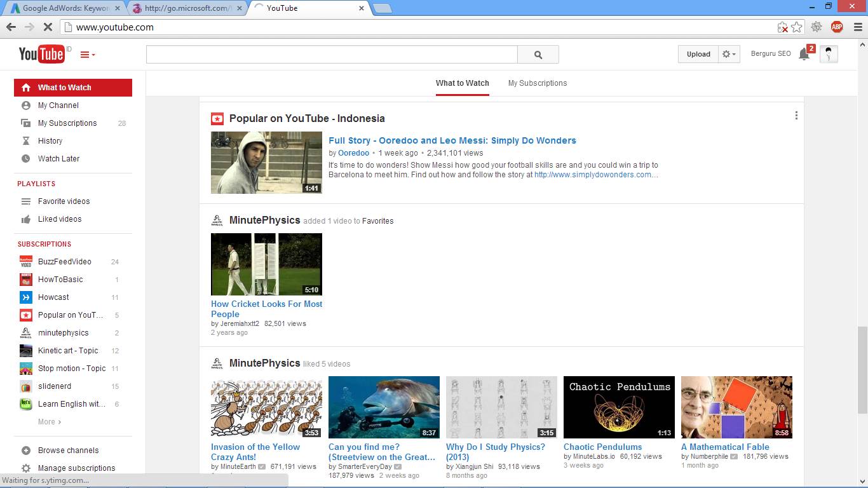
Task: Click the blocked pop-up icon in address bar
Action: 783,27
